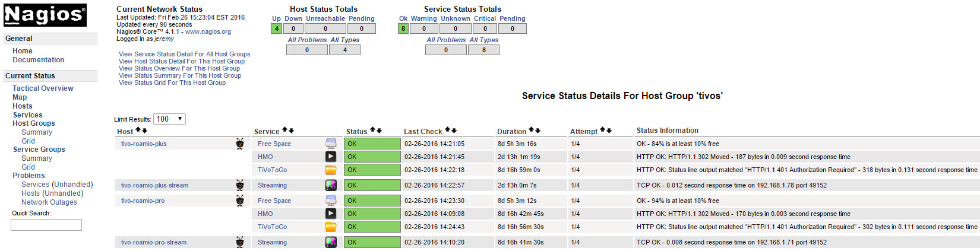Focus the Quick Search input field

[46, 225]
